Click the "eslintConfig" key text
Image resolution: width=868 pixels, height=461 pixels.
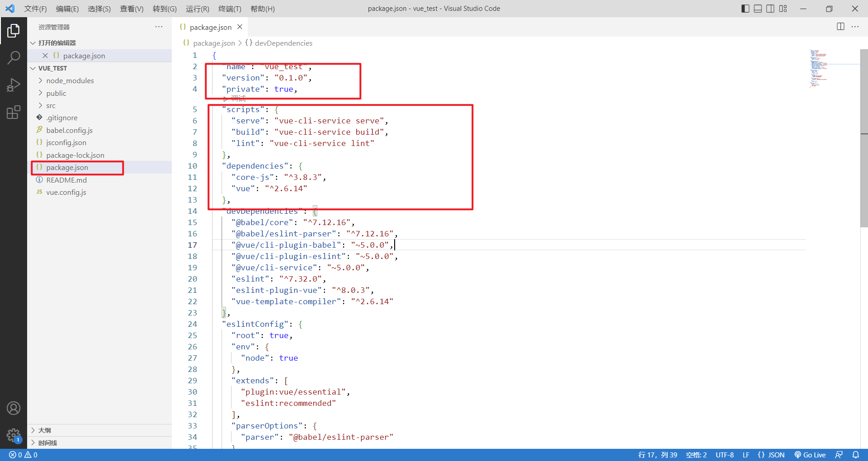255,324
